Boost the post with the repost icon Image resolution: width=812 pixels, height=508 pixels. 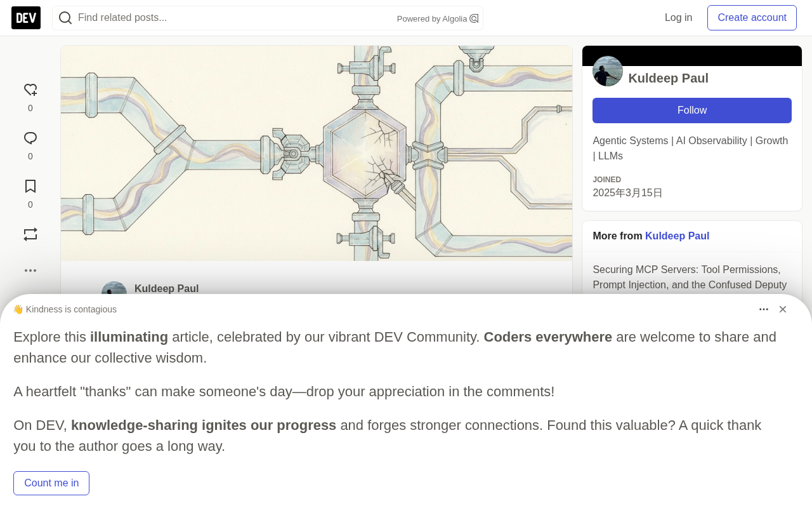click(30, 234)
